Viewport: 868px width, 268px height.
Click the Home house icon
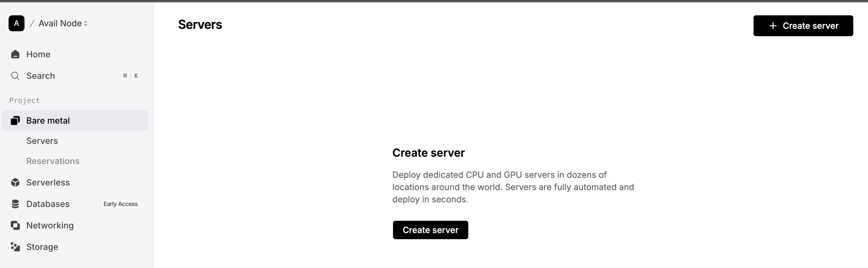tap(15, 54)
